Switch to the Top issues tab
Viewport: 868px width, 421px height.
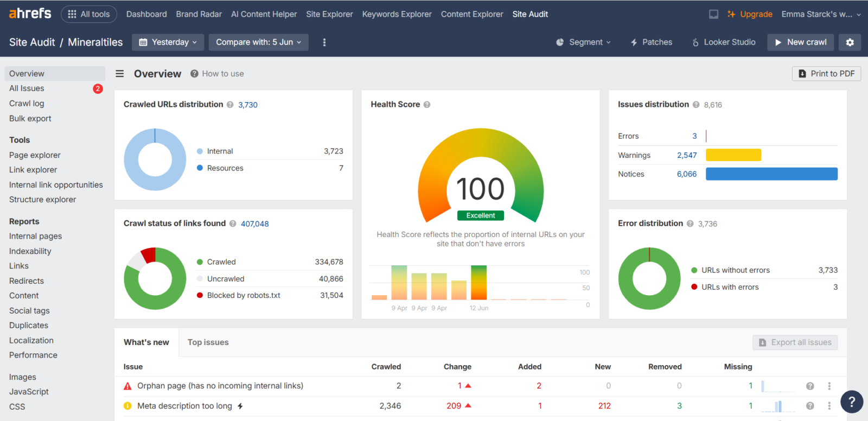pos(208,342)
